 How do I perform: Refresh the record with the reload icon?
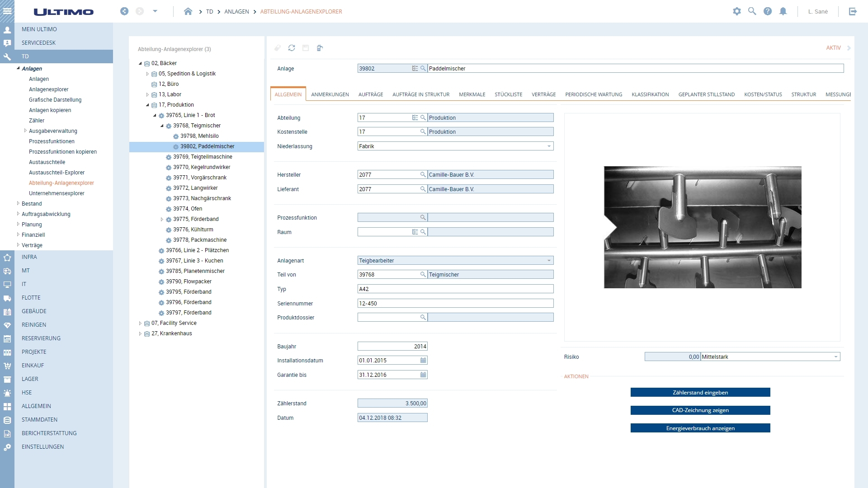292,48
